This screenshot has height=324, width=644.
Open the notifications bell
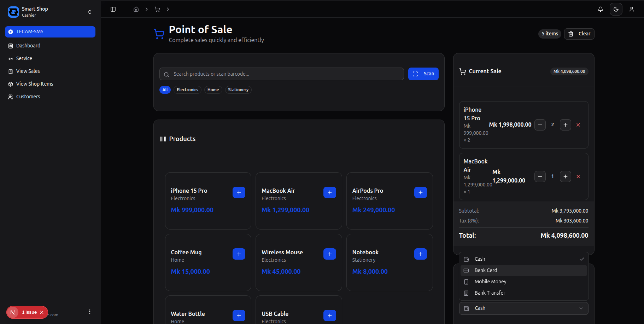point(601,9)
